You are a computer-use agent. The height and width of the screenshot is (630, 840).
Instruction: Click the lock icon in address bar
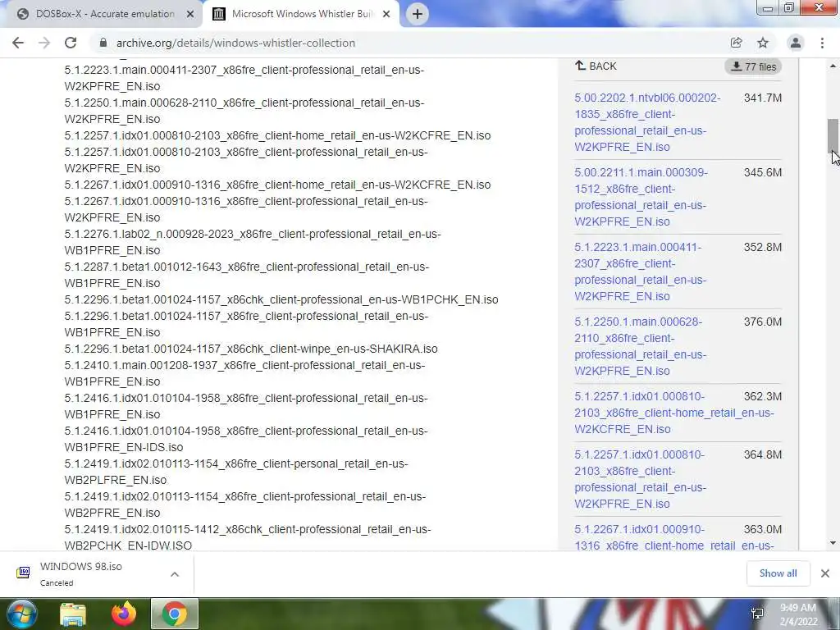[103, 43]
